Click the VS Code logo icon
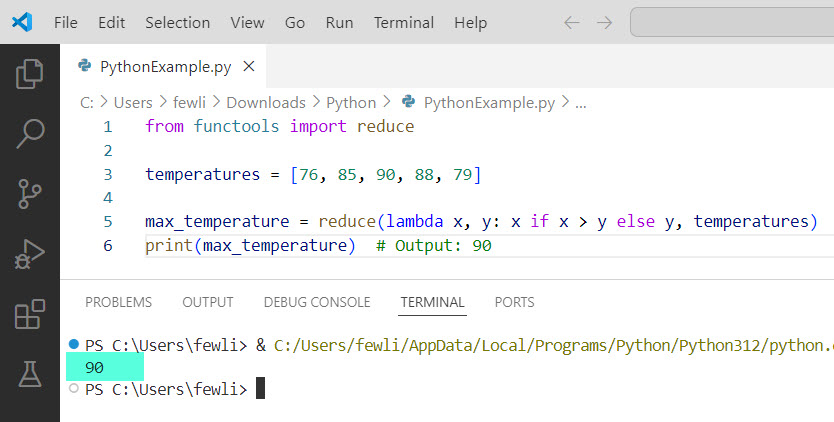The width and height of the screenshot is (834, 422). pyautogui.click(x=22, y=22)
